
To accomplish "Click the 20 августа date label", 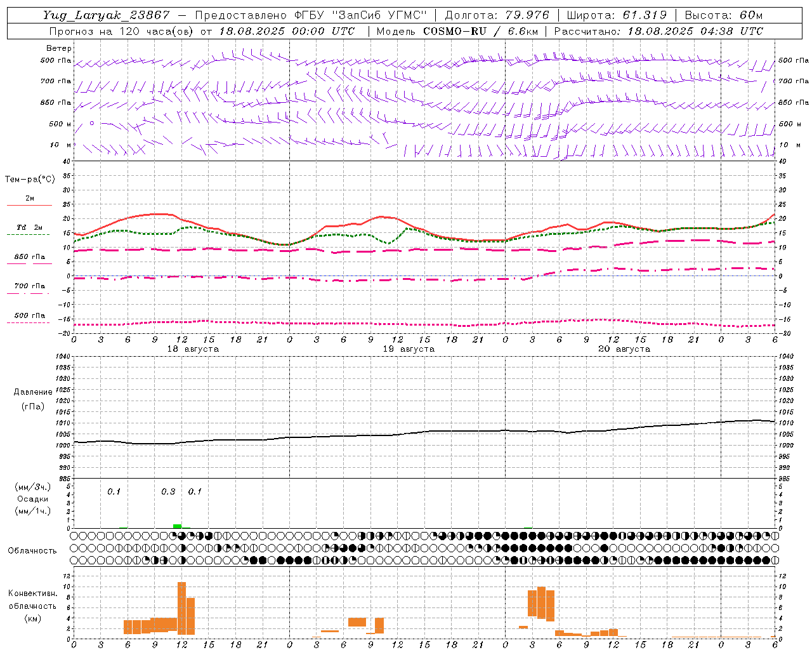I will (624, 349).
